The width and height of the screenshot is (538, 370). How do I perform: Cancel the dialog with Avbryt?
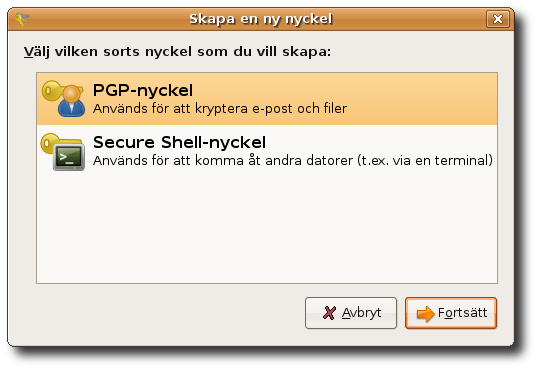(351, 313)
